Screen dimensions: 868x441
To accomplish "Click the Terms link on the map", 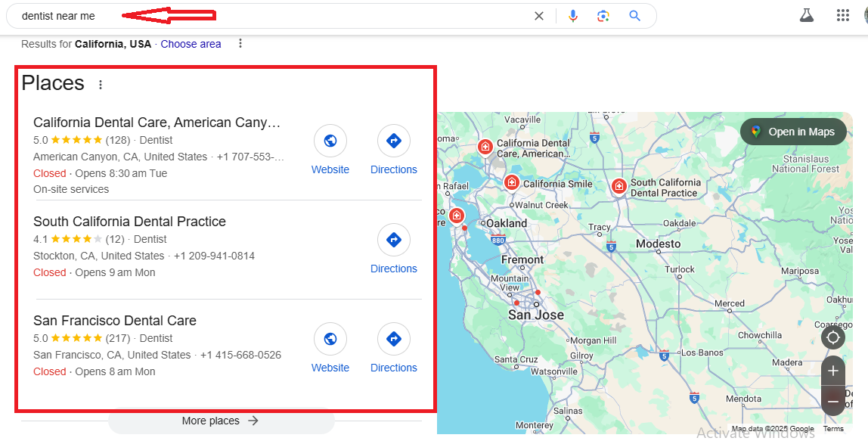I will [832, 428].
